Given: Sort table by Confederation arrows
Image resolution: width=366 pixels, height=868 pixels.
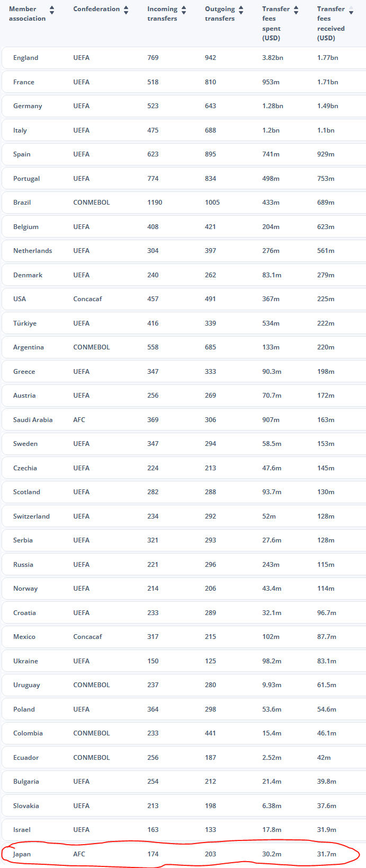Looking at the screenshot, I should 126,10.
